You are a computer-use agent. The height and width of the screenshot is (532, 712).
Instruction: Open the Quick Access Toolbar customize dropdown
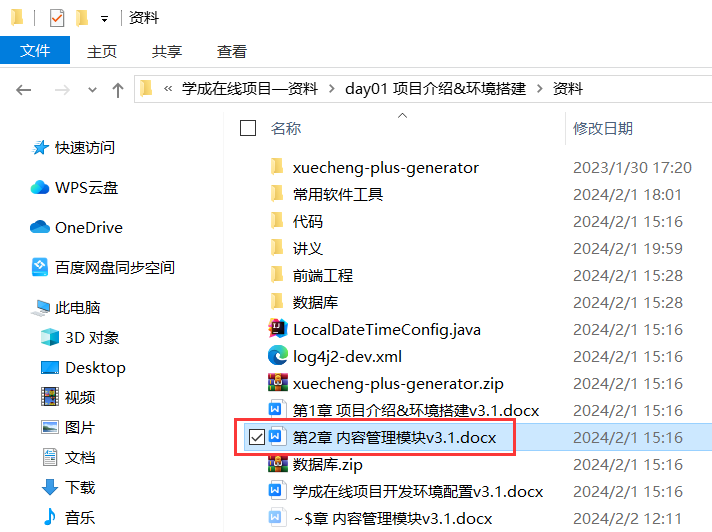[x=104, y=19]
